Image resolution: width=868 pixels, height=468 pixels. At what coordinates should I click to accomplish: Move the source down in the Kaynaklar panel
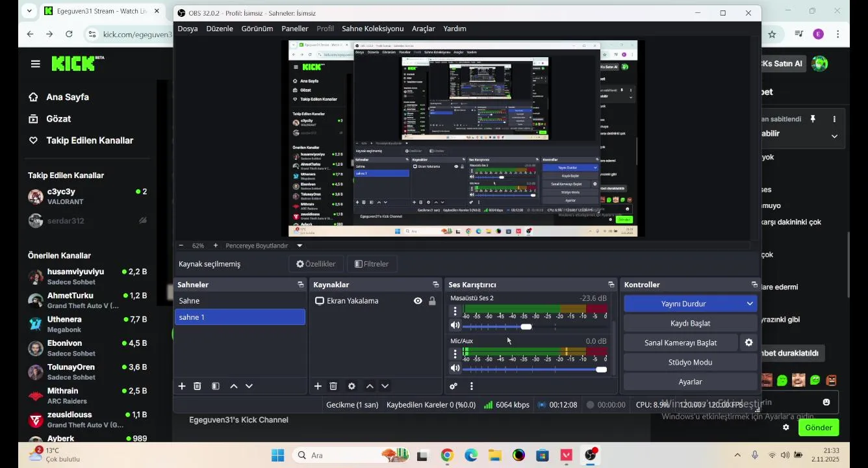[385, 386]
